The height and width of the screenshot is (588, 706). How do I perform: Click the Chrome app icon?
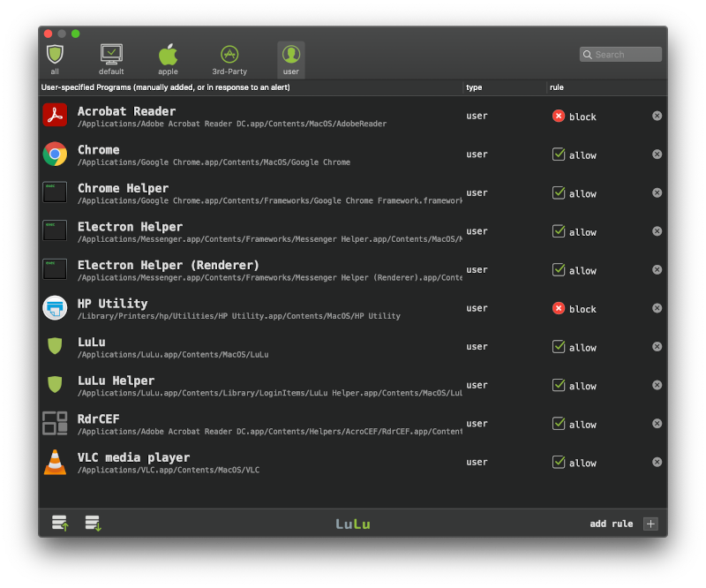pyautogui.click(x=55, y=154)
